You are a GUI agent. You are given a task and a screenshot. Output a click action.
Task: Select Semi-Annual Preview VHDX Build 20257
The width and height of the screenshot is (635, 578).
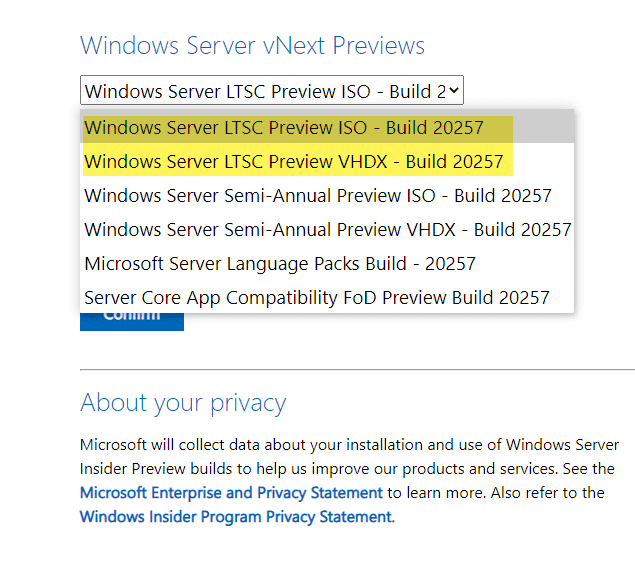tap(327, 230)
